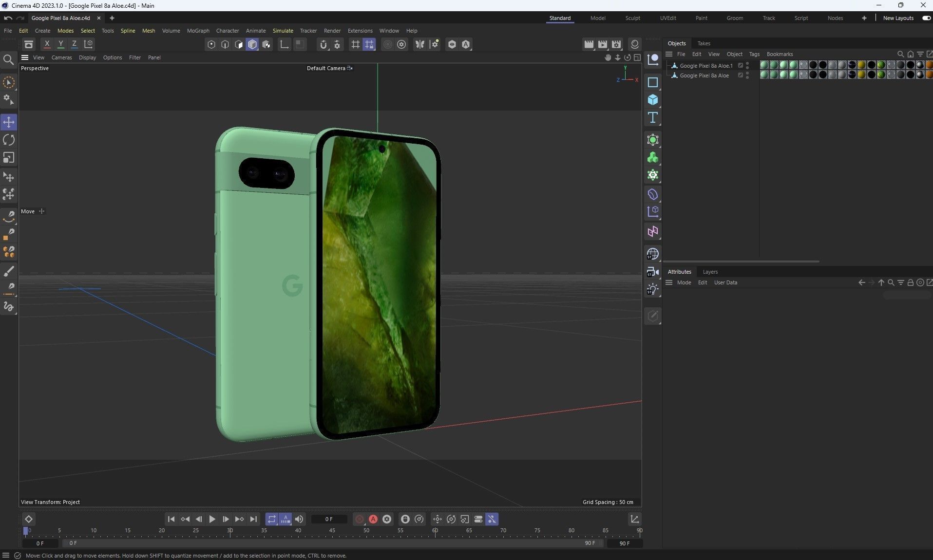Click Record Active Objects button
933x560 pixels.
pos(360,519)
